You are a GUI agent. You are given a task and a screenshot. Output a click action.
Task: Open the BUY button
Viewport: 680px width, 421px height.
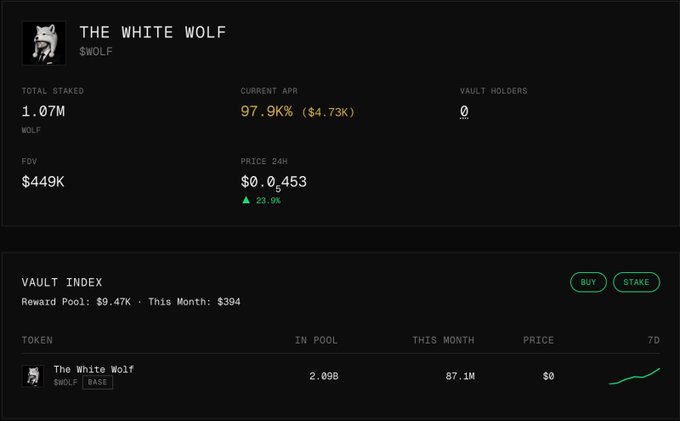coord(588,282)
